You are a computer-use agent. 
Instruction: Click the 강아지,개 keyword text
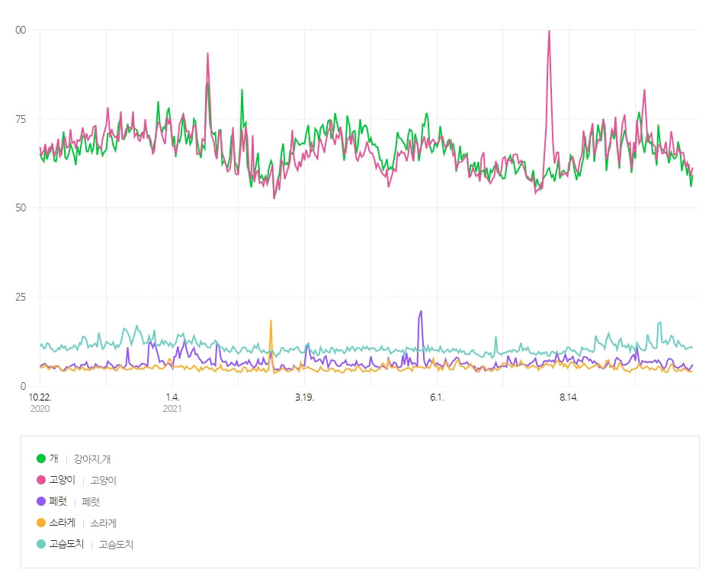click(92, 459)
